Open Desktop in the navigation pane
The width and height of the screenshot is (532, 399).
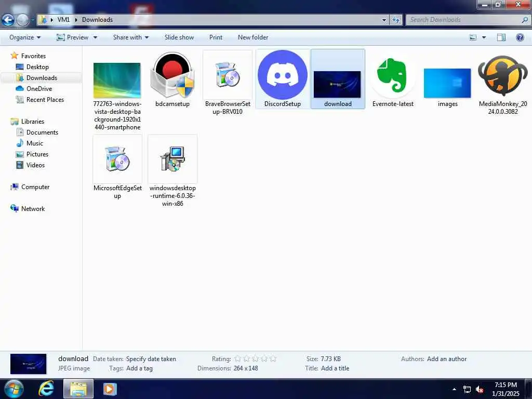click(x=33, y=67)
